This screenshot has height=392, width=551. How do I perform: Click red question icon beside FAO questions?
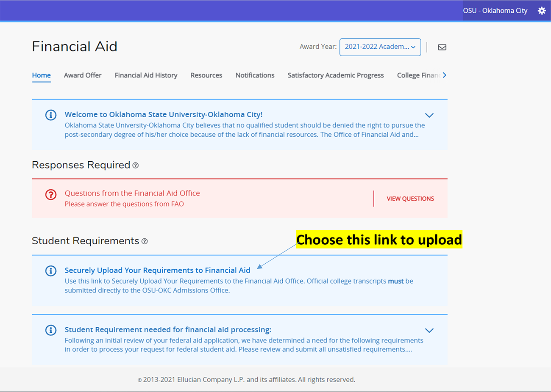(x=51, y=194)
